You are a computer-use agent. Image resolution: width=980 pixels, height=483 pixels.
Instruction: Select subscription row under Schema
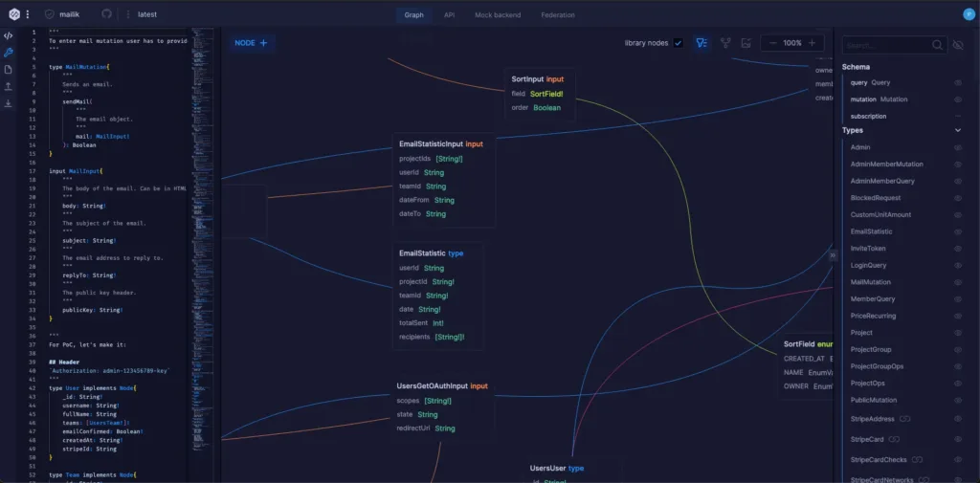coord(868,117)
